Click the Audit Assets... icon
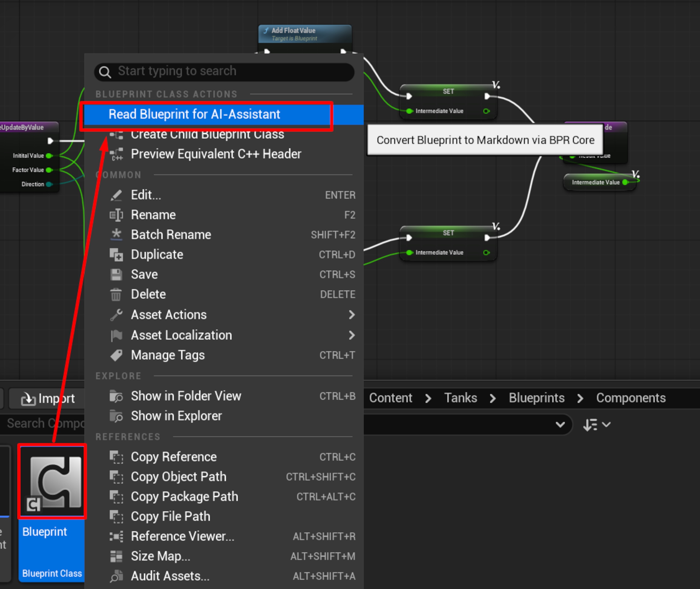The width and height of the screenshot is (700, 589). [116, 576]
